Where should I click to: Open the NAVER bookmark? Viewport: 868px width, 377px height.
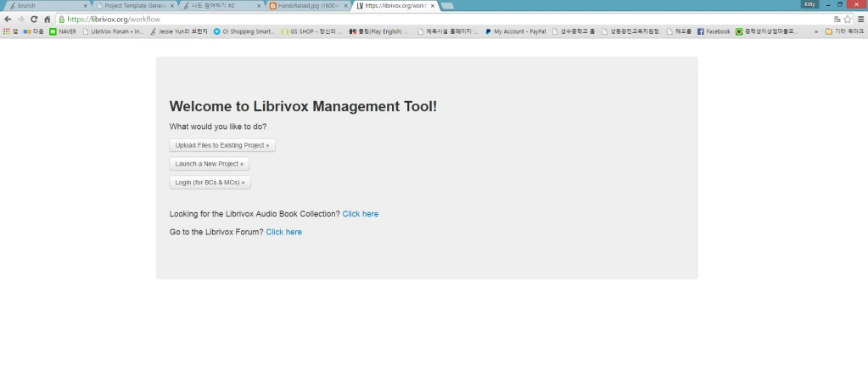63,31
